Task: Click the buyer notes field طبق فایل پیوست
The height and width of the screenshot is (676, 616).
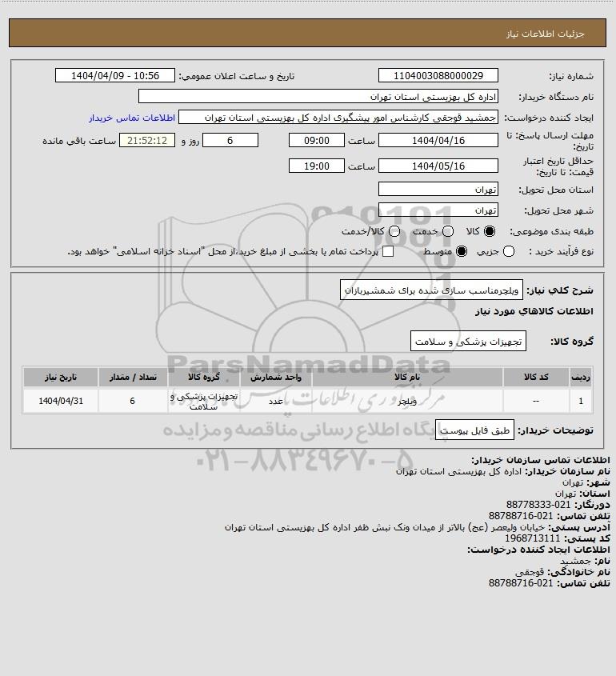Action: 474,430
